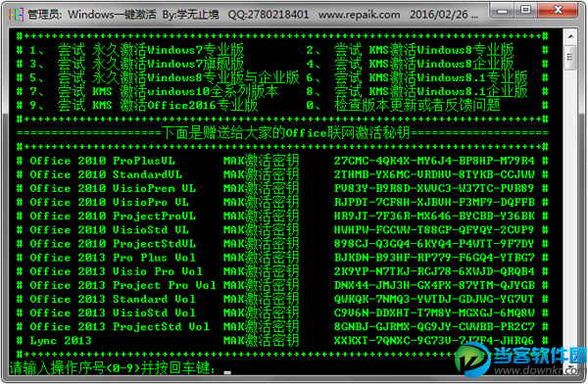Click the Office 2010 ProjectStdVL label
The image size is (588, 384).
(113, 244)
